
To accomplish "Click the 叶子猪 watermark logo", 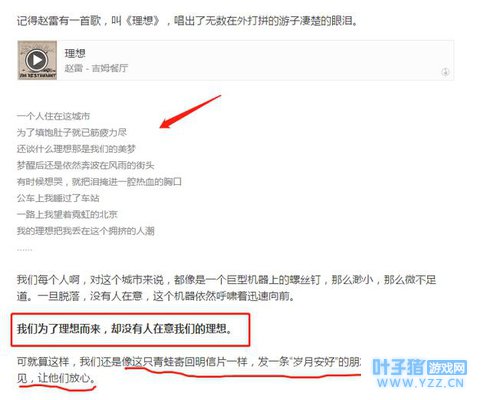I will coord(399,367).
